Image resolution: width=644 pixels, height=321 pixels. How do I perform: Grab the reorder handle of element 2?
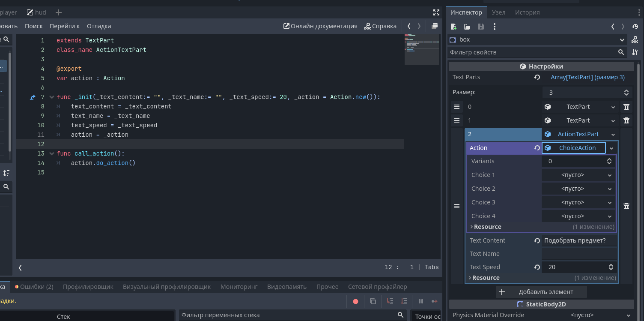(x=457, y=206)
